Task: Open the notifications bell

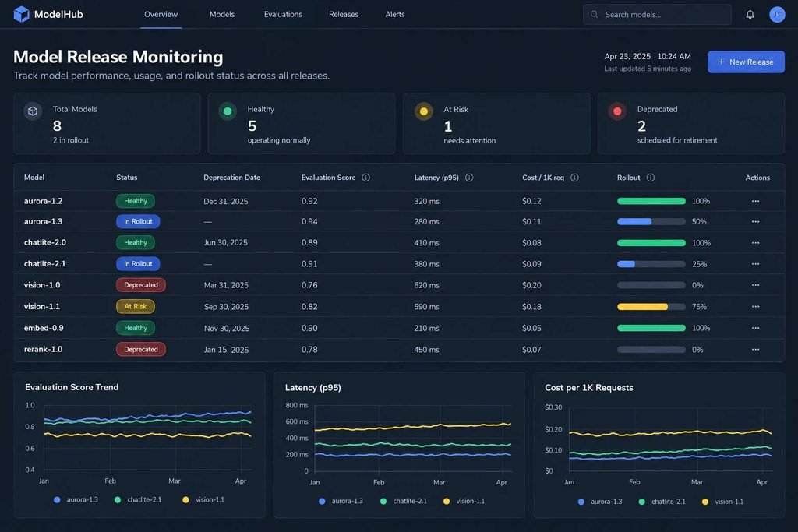Action: coord(750,15)
